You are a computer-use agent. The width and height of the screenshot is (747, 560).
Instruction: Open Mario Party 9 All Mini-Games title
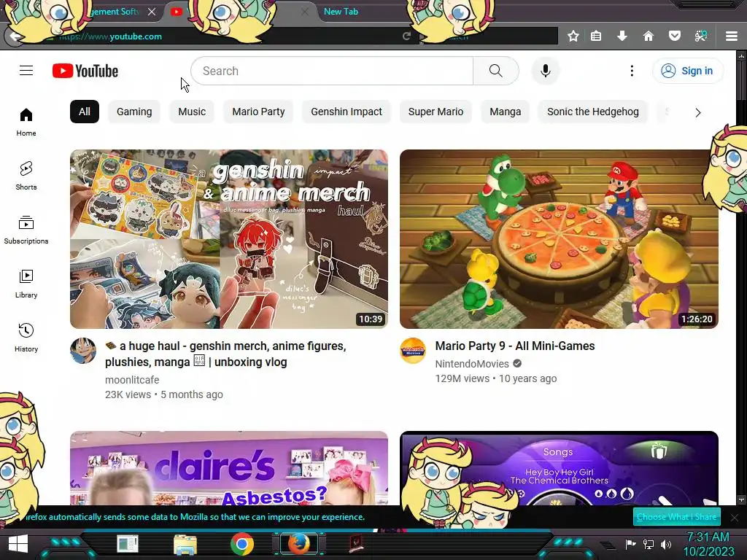[x=515, y=346]
